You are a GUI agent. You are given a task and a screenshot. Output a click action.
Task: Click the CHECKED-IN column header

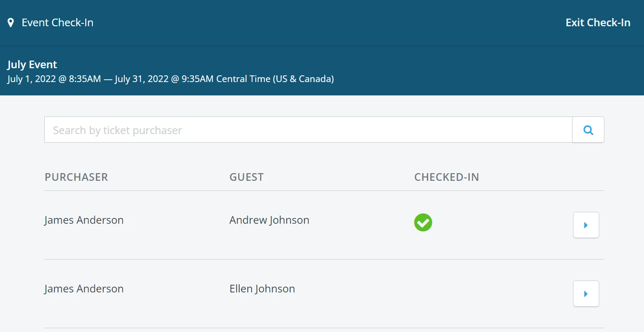(x=446, y=176)
